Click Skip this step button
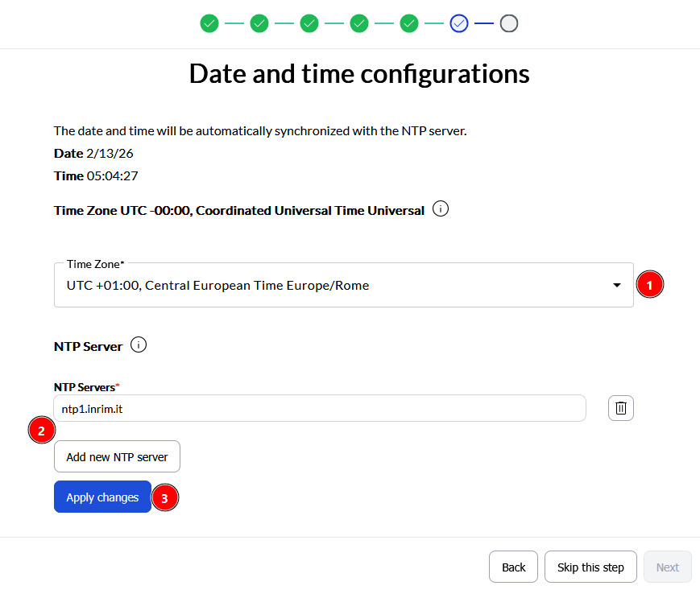The width and height of the screenshot is (700, 594). pos(590,567)
